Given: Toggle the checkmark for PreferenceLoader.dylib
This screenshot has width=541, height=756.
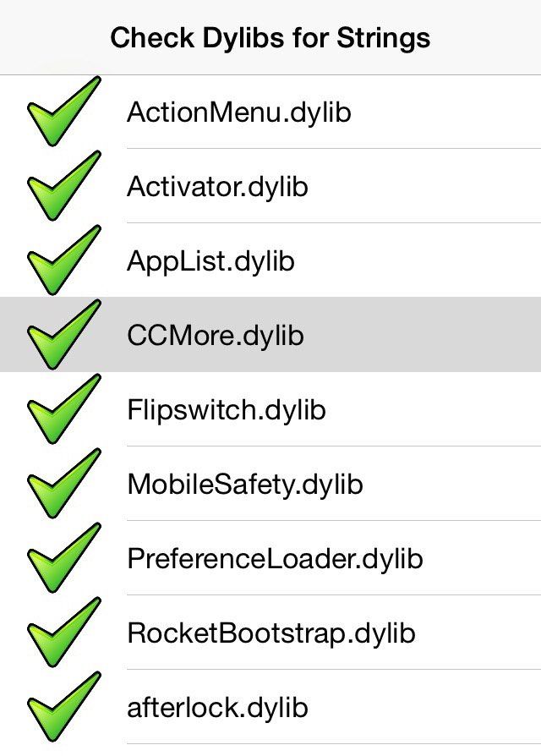Looking at the screenshot, I should click(x=63, y=559).
